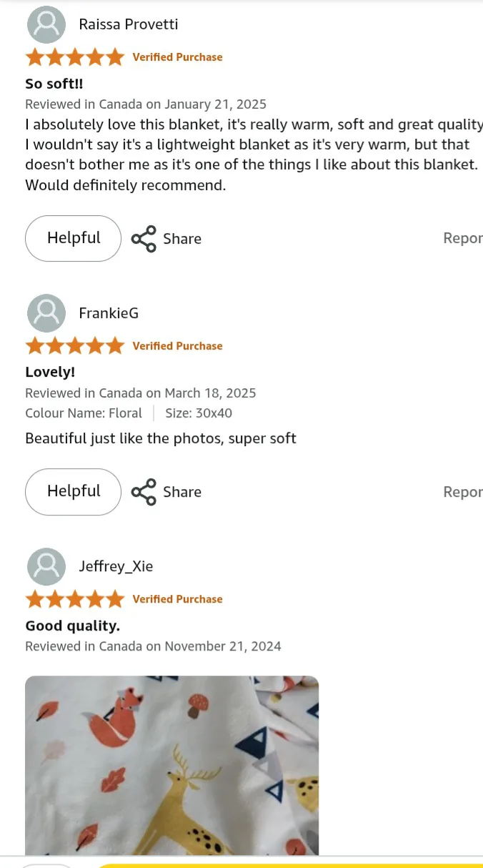Open FrankieG's reviewer profile name
The height and width of the screenshot is (868, 483).
coord(109,313)
